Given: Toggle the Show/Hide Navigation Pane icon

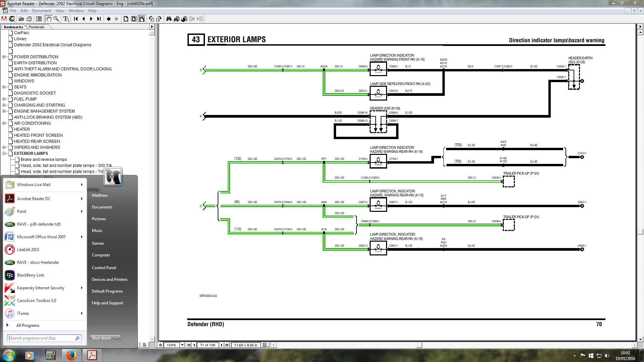Looking at the screenshot, I should pos(39,19).
